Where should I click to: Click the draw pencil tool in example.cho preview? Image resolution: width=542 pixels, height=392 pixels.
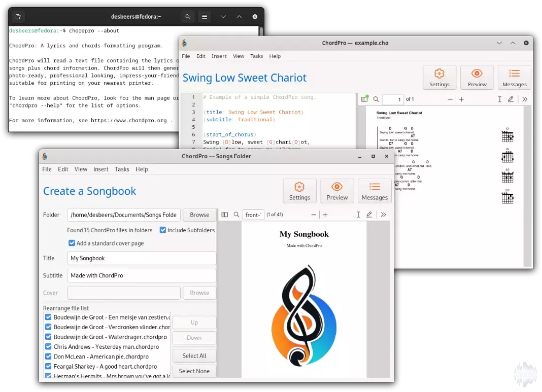tap(511, 99)
